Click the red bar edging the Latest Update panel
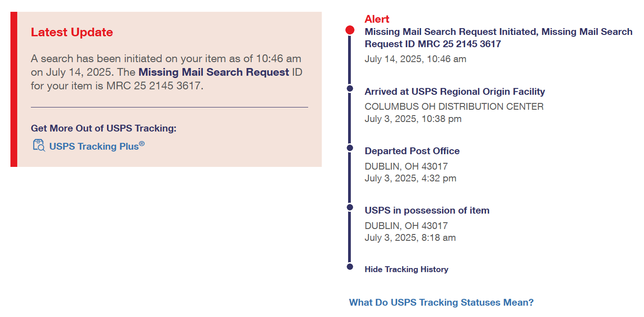Screen dimensions: 644x317 click(x=14, y=89)
